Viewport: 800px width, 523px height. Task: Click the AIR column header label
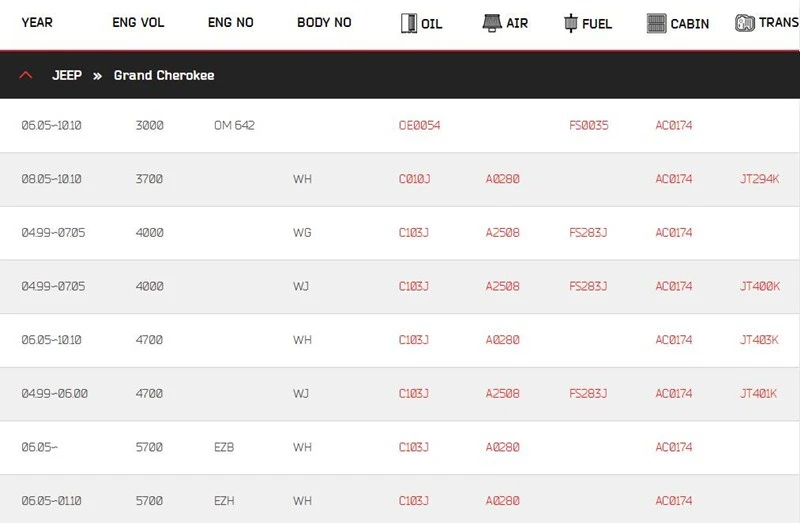point(517,23)
